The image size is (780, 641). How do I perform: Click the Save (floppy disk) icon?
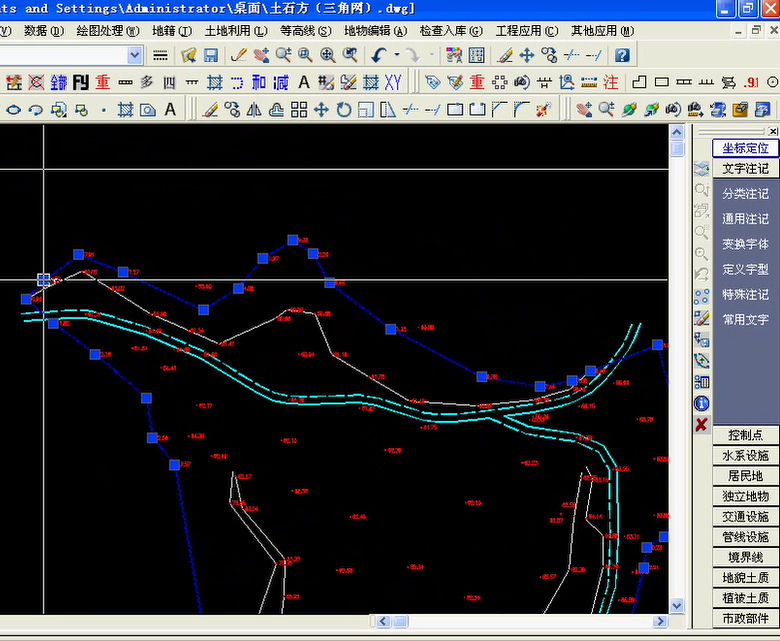coord(211,55)
